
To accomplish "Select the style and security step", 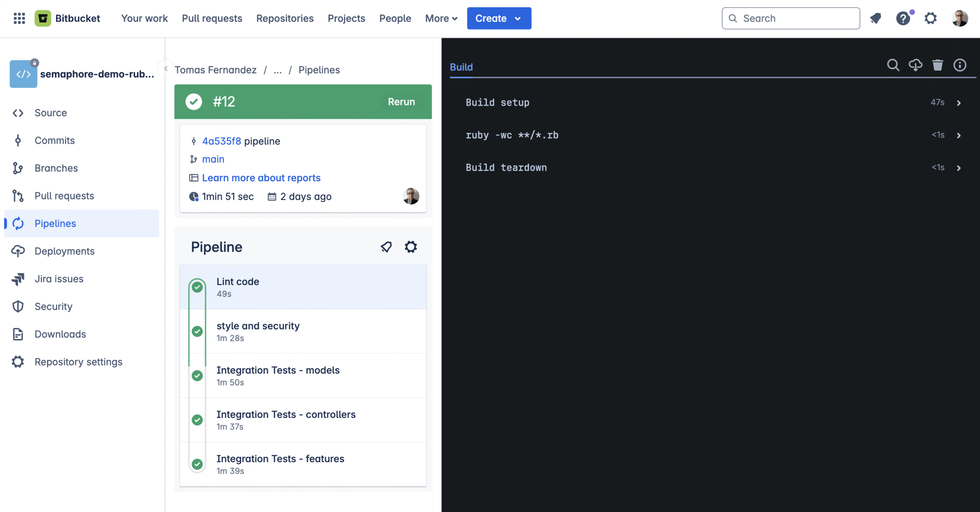I will (303, 331).
